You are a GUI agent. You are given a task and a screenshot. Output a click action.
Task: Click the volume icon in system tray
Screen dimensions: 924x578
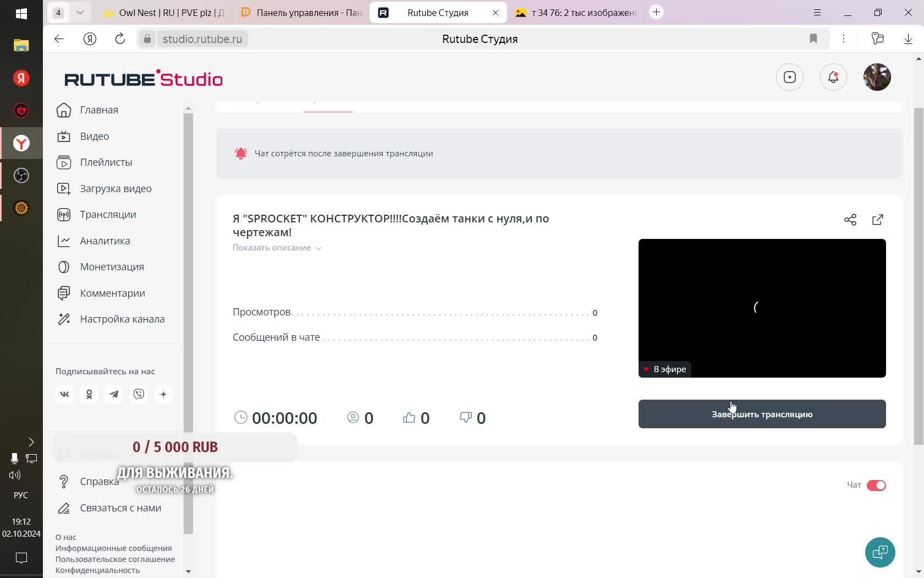click(x=15, y=475)
